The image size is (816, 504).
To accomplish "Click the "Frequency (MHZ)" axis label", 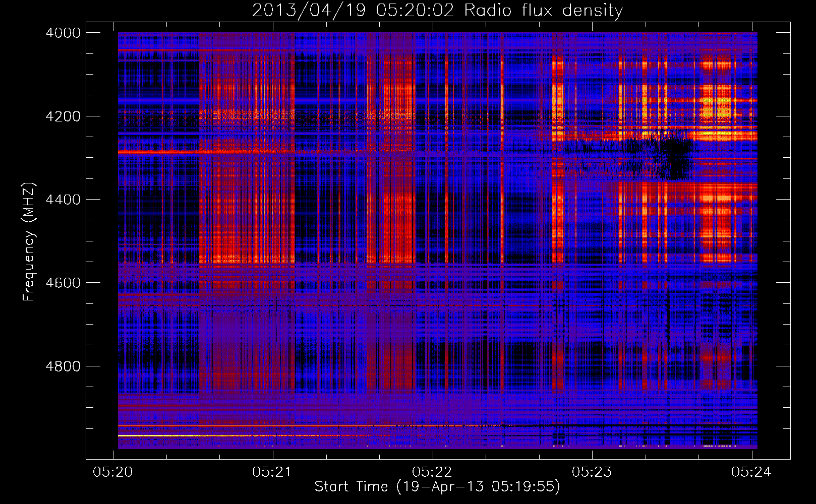I will [x=29, y=242].
